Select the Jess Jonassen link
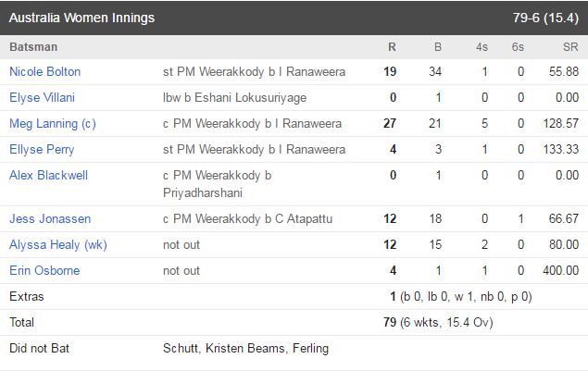Screen dimensions: 588x371 pyautogui.click(x=50, y=218)
